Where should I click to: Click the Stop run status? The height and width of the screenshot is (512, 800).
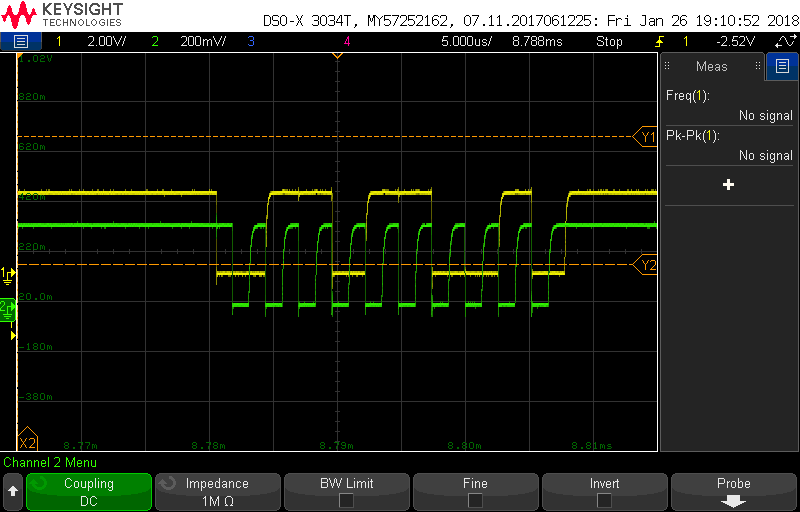(x=609, y=41)
